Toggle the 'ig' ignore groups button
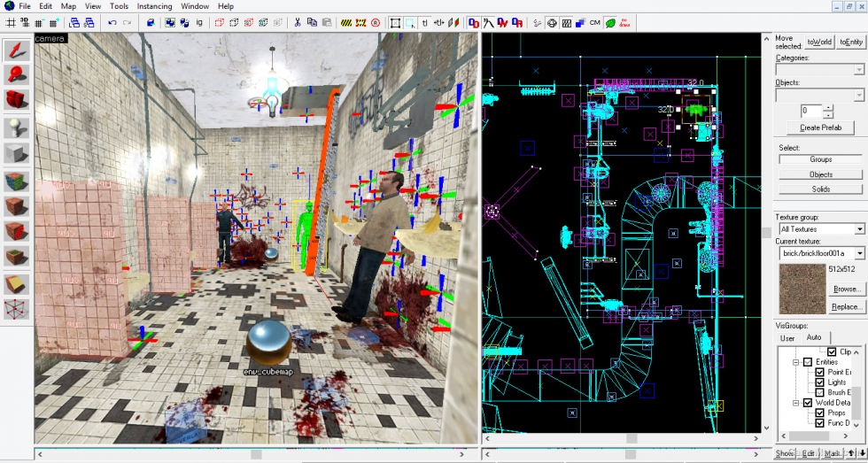This screenshot has height=463, width=868. click(199, 23)
